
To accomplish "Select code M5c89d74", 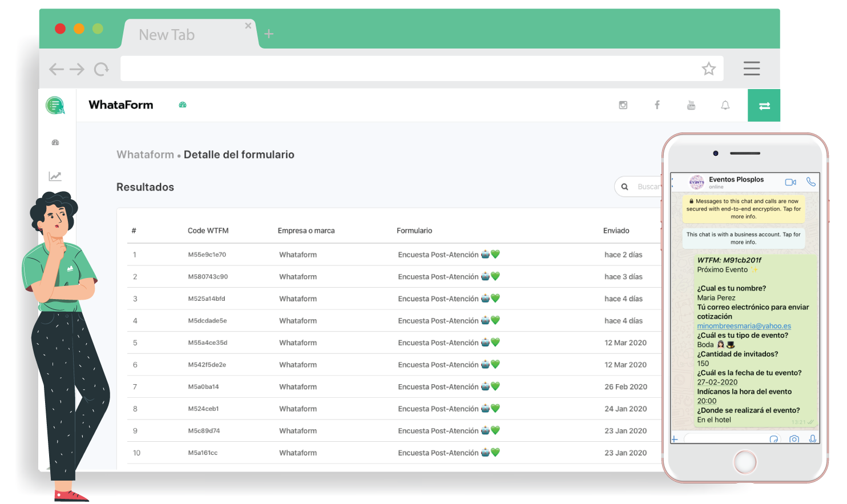I will pyautogui.click(x=204, y=431).
